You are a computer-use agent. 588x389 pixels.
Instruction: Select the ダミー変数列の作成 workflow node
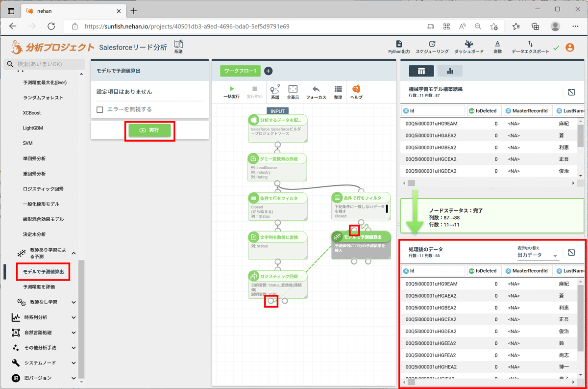pos(278,167)
